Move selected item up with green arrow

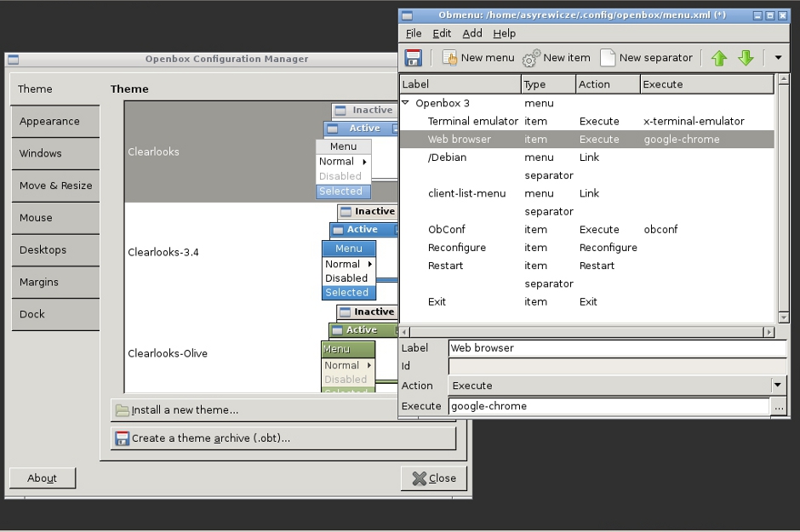719,58
